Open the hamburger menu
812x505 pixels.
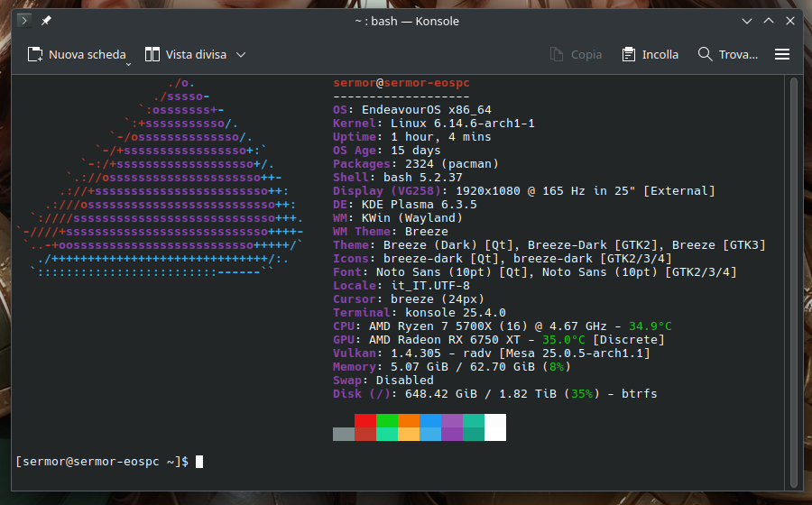[x=782, y=55]
